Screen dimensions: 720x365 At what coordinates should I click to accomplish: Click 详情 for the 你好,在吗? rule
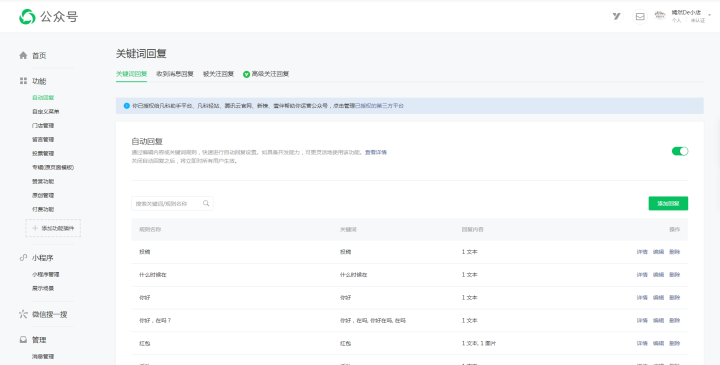point(642,320)
